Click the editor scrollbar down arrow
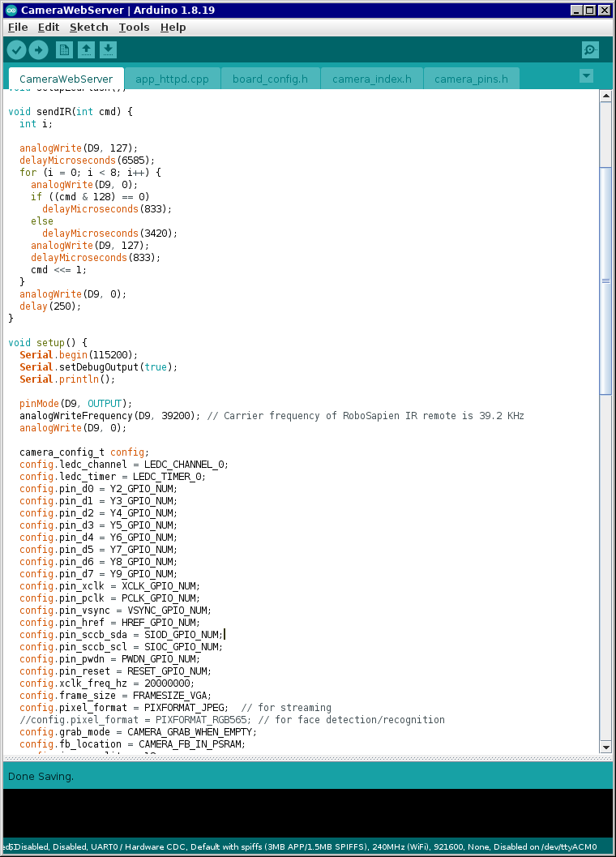This screenshot has height=857, width=616. pos(605,746)
